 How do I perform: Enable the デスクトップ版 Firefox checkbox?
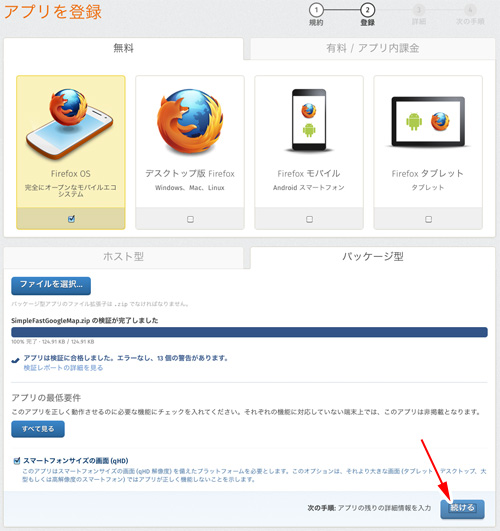(190, 219)
